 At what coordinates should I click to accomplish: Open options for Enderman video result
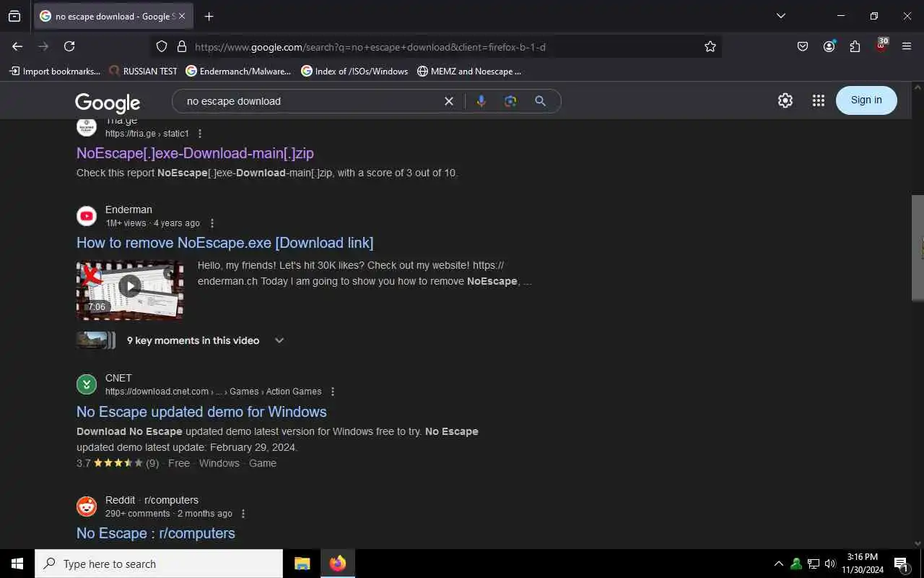tap(212, 223)
